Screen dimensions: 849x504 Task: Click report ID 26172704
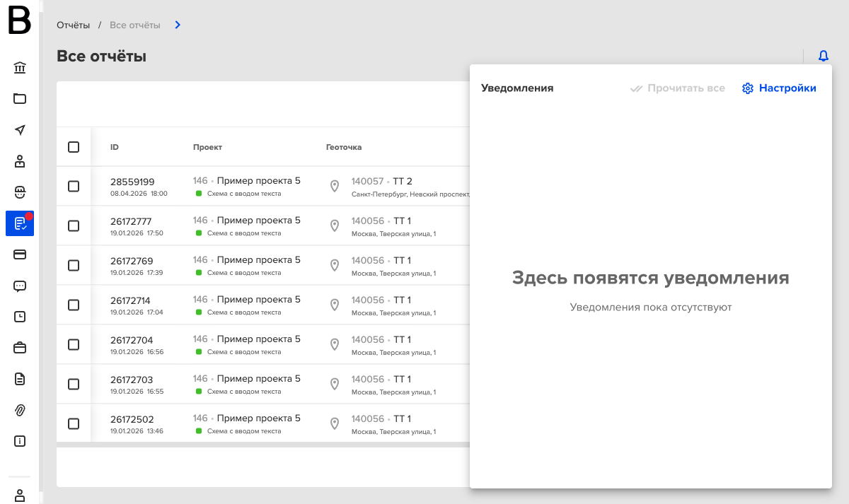tap(132, 341)
